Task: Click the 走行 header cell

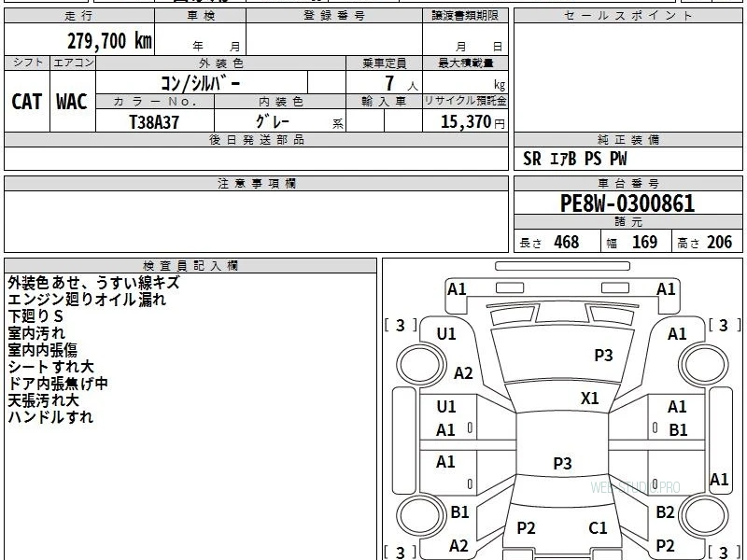Action: [79, 16]
